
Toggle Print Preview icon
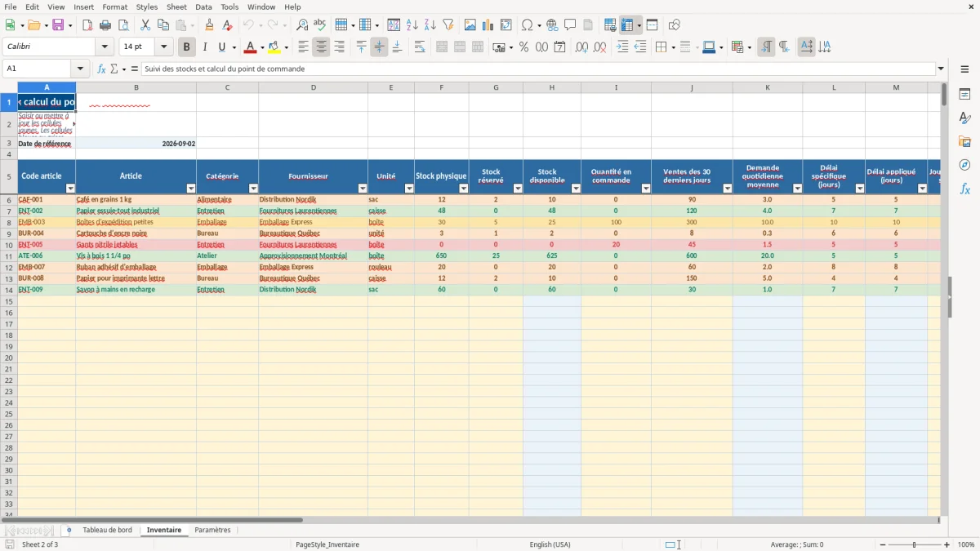123,25
